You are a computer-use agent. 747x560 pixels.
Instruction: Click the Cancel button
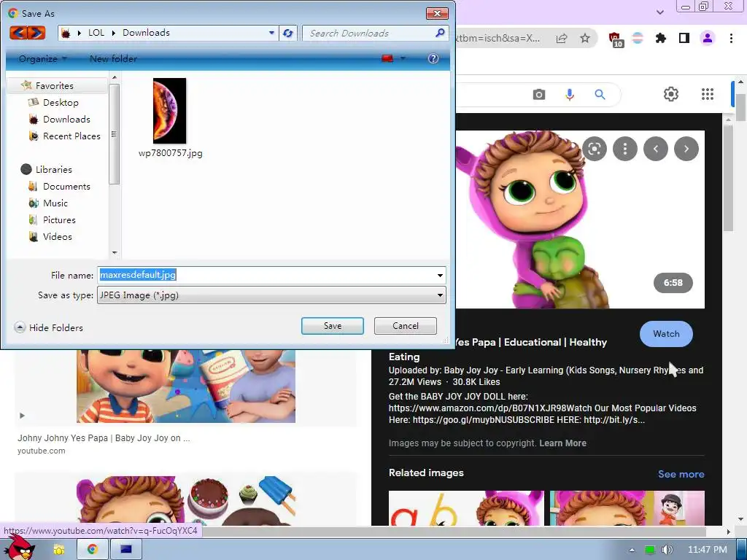tap(406, 326)
